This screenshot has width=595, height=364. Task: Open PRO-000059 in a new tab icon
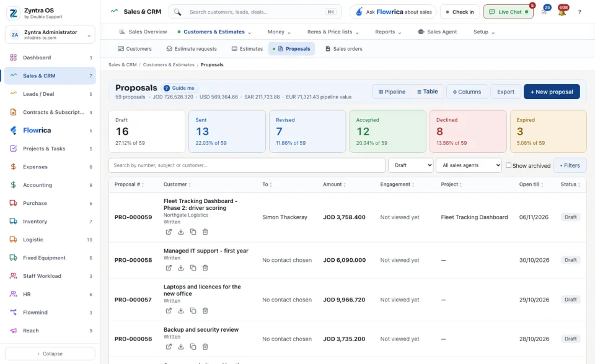(169, 232)
